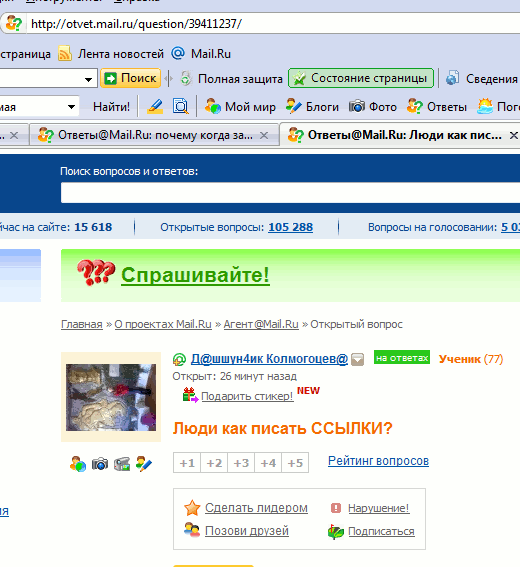Click the Сделать лидером link
This screenshot has height=567, width=520.
coord(256,508)
